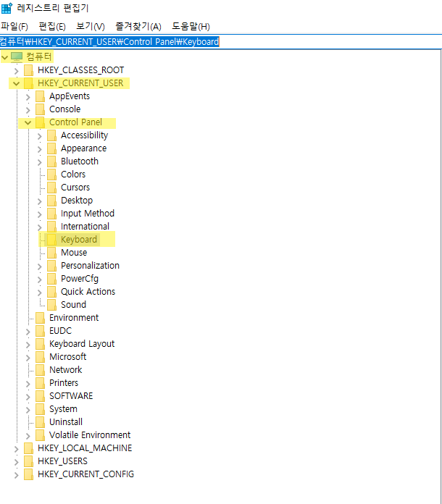Expand the Input Method chevron

click(x=40, y=214)
